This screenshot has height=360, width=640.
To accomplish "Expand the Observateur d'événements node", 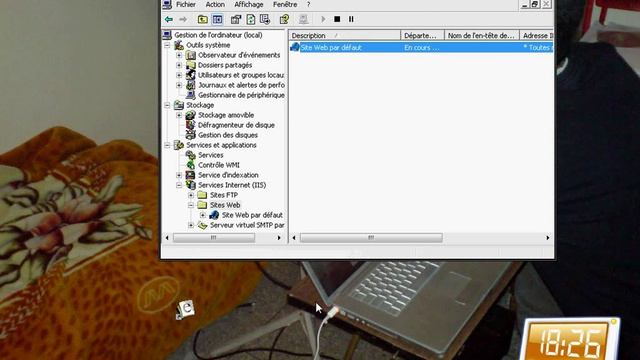I will 179,55.
